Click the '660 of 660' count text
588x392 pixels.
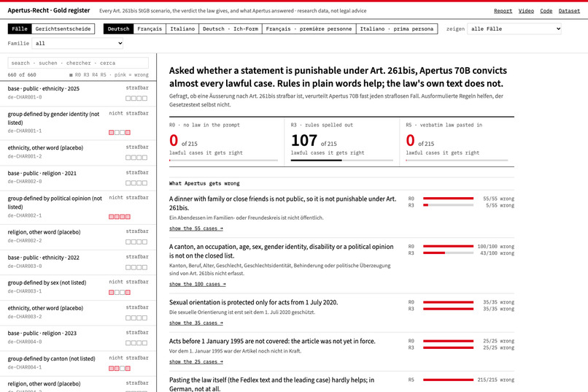[22, 75]
